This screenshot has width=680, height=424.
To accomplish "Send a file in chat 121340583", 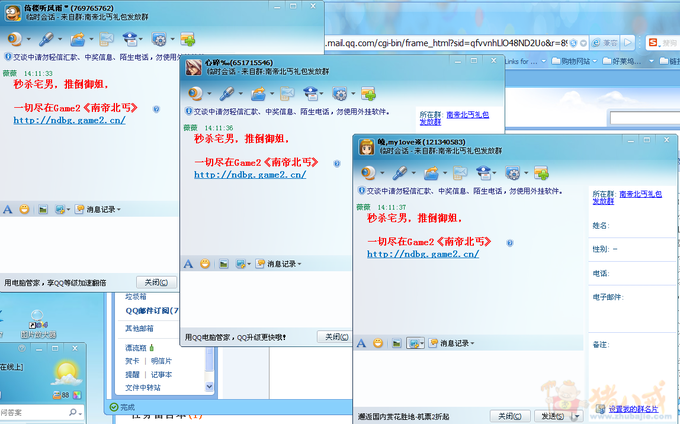I will pyautogui.click(x=432, y=173).
